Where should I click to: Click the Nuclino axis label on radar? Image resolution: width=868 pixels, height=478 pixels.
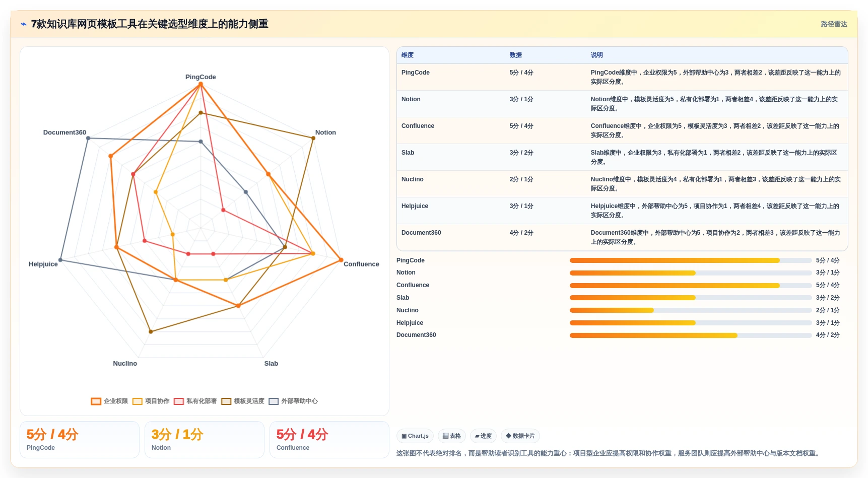pos(125,364)
